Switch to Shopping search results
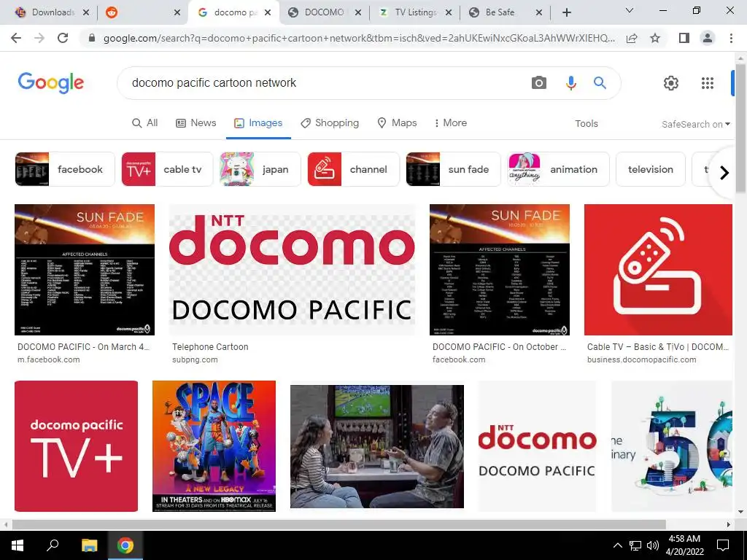The height and width of the screenshot is (560, 747). [330, 122]
